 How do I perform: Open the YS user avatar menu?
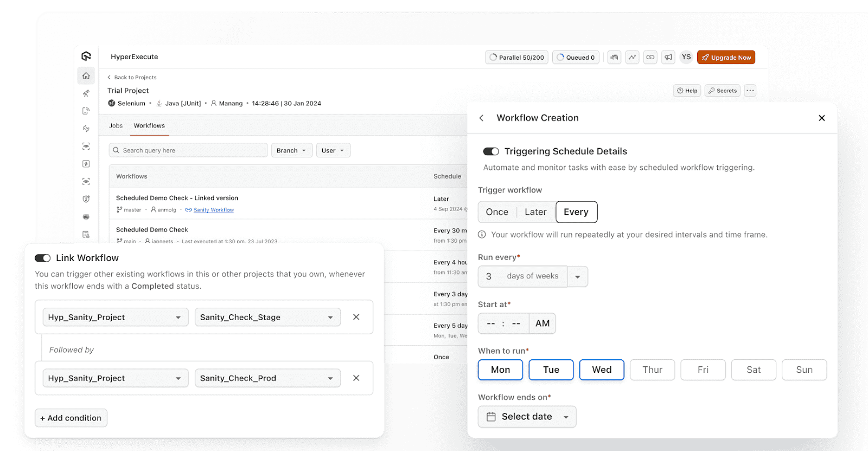[x=686, y=57]
